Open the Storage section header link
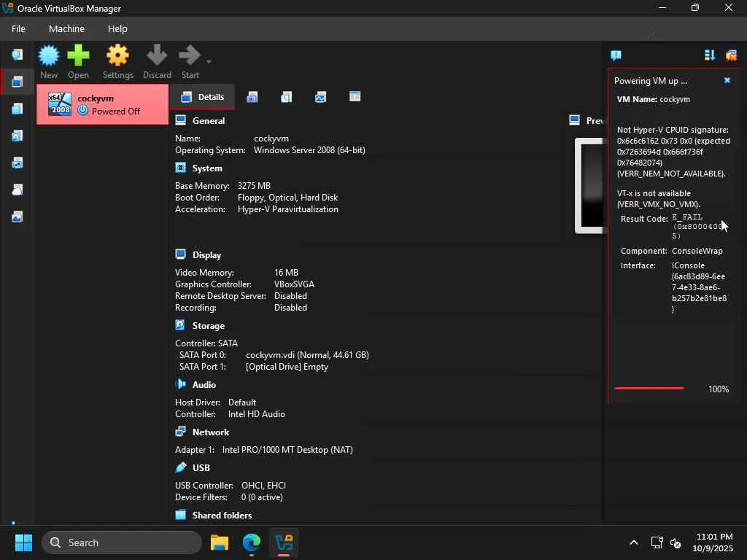This screenshot has width=747, height=560. (x=208, y=326)
